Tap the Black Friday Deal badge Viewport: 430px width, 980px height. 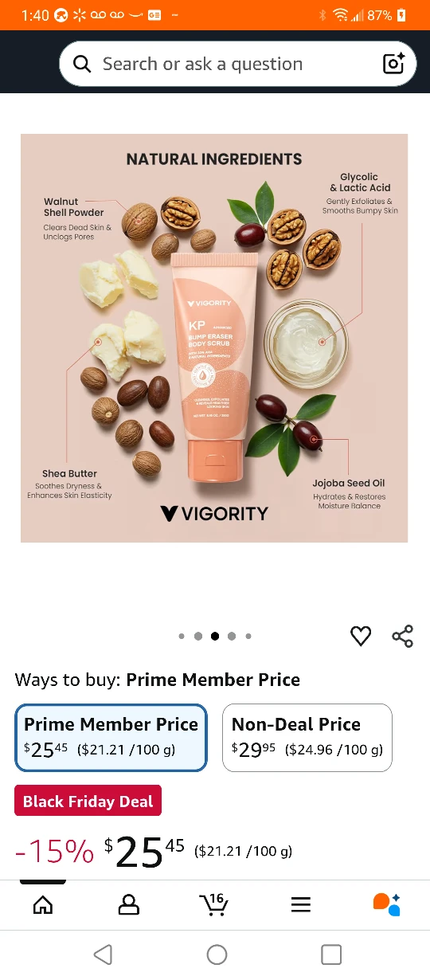click(88, 801)
